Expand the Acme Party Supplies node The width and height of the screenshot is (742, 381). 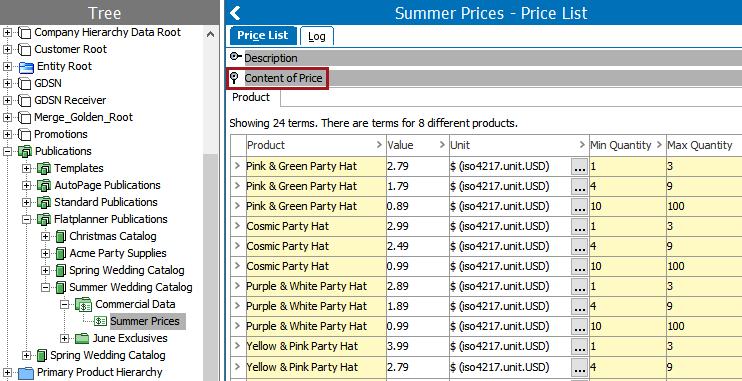[45, 254]
